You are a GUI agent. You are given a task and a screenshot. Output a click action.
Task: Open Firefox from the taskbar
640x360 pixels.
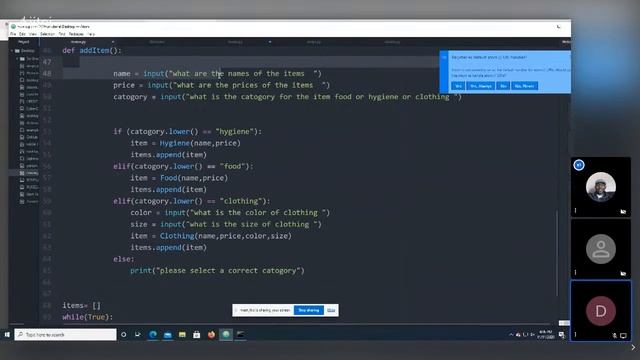(211, 335)
